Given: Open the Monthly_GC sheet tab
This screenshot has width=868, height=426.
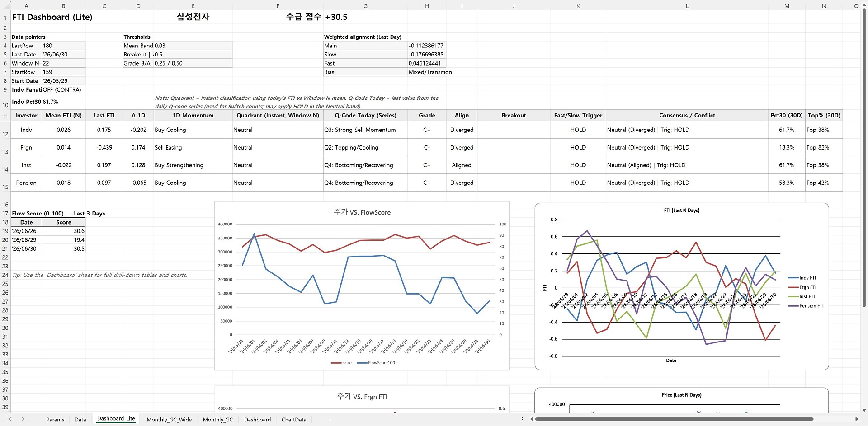Looking at the screenshot, I should click(218, 420).
